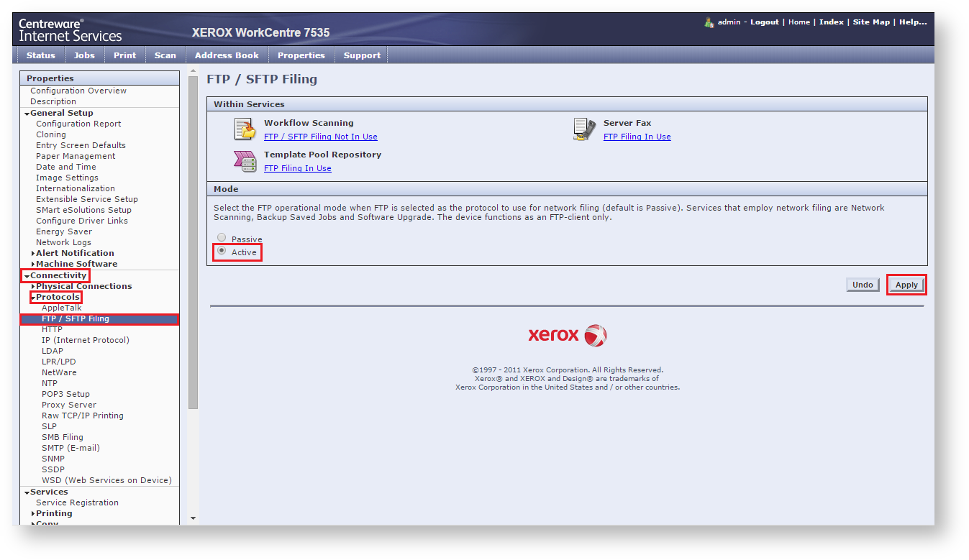
Task: Open Server Fax FTP Filing In Use link
Action: [x=637, y=137]
